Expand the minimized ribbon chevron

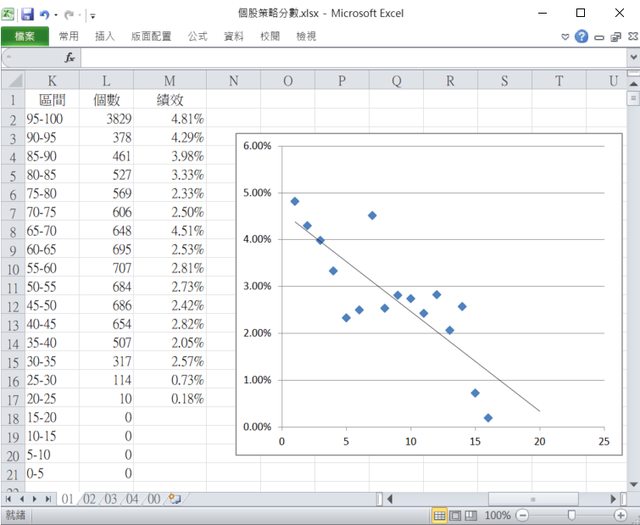click(565, 36)
